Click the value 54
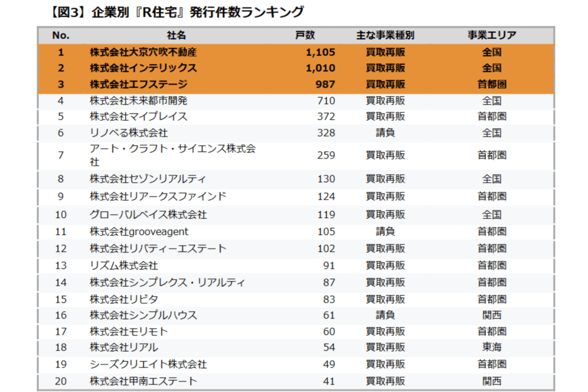The height and width of the screenshot is (392, 588). pyautogui.click(x=329, y=347)
